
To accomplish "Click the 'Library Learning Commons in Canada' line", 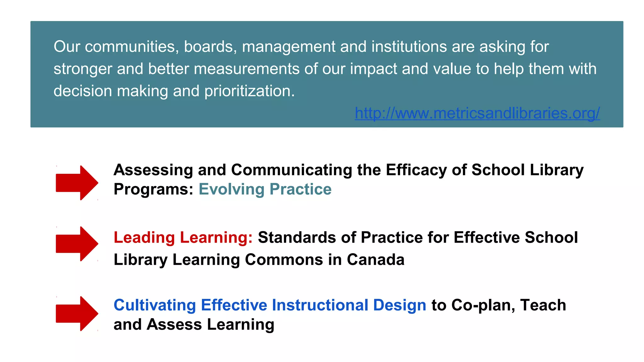I will coord(259,260).
